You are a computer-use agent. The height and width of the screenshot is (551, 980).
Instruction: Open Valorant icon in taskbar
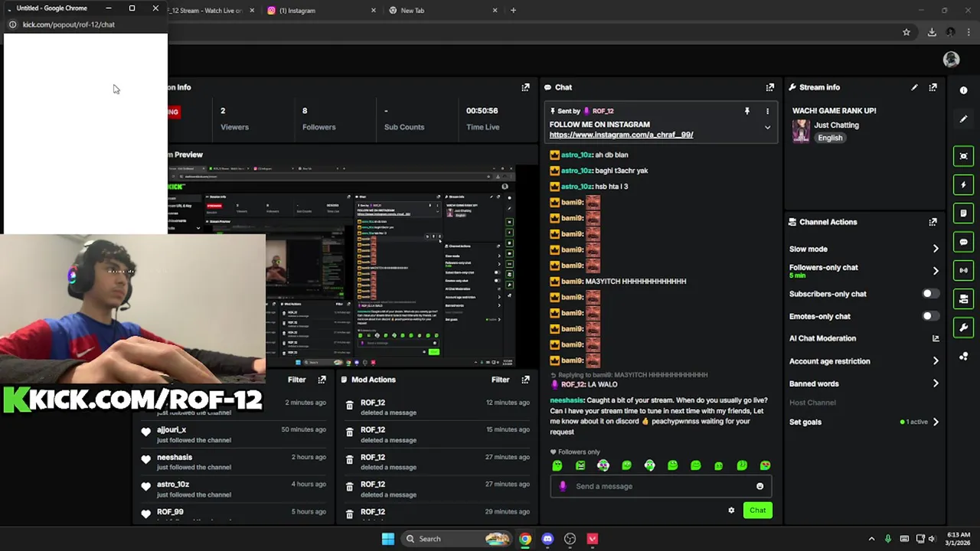(x=592, y=539)
